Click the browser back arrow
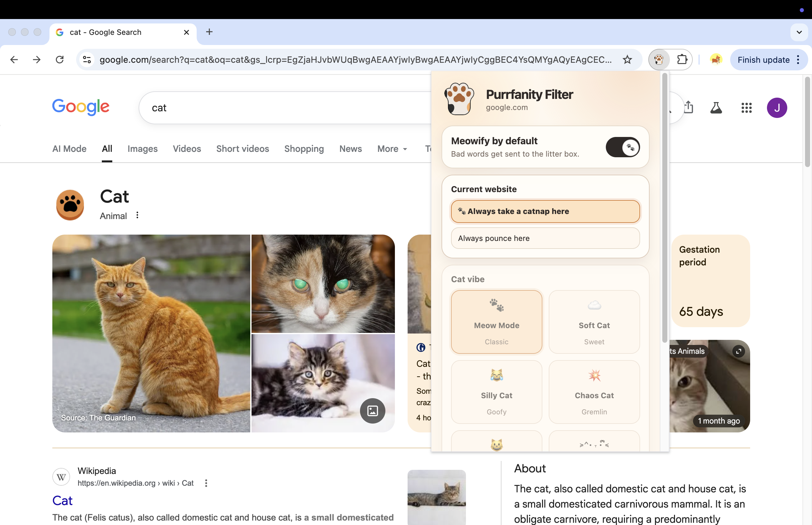The width and height of the screenshot is (812, 525). click(x=14, y=60)
